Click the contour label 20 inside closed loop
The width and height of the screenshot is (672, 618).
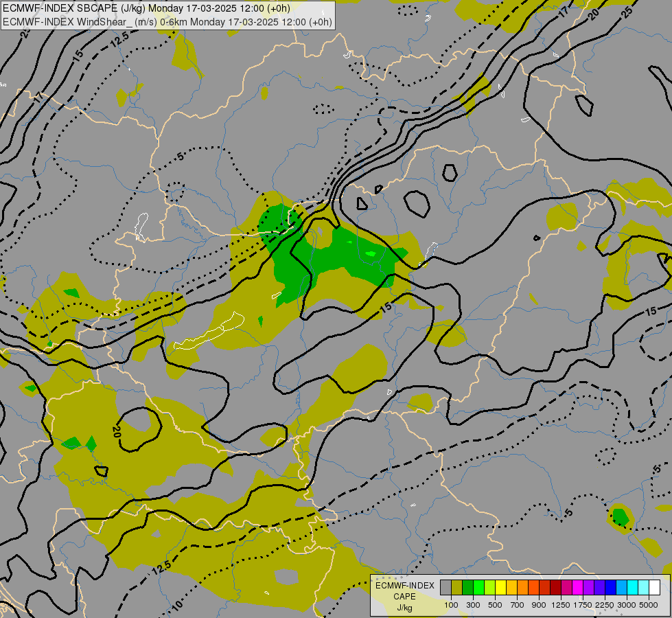tap(116, 432)
